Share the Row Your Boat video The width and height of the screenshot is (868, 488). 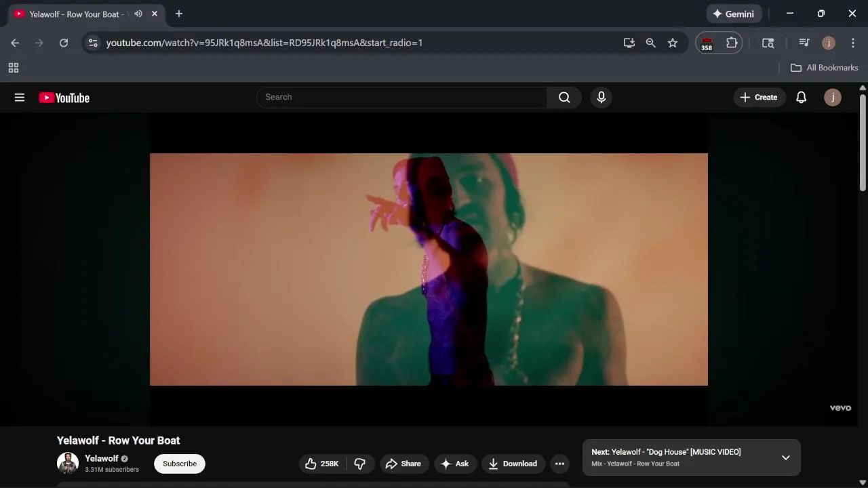(403, 464)
